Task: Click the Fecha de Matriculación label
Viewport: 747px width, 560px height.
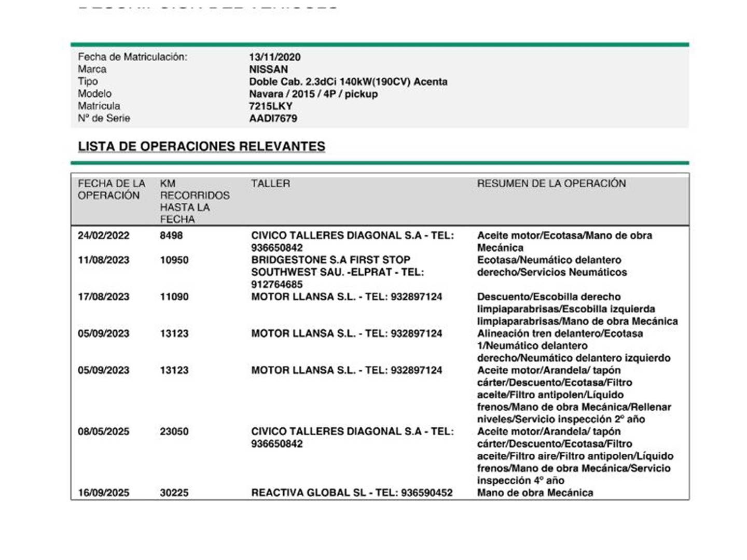Action: point(132,57)
